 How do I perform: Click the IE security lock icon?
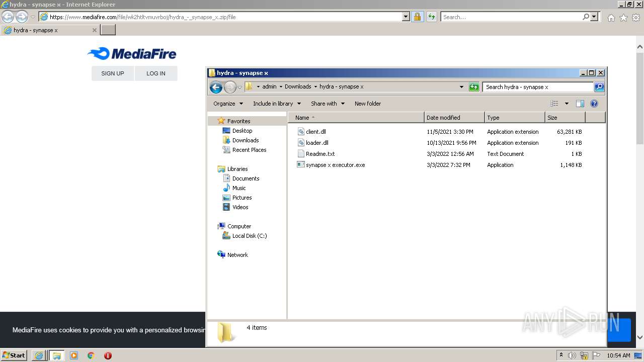(x=417, y=17)
